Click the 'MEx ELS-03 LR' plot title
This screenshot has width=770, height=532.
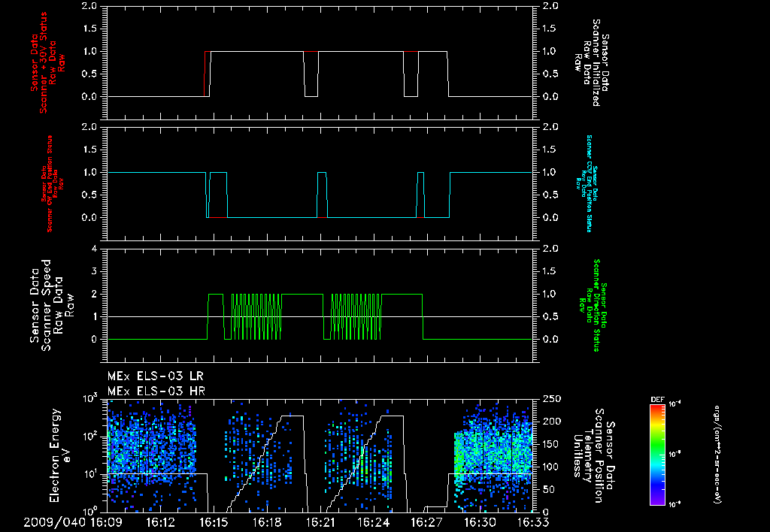coord(155,376)
